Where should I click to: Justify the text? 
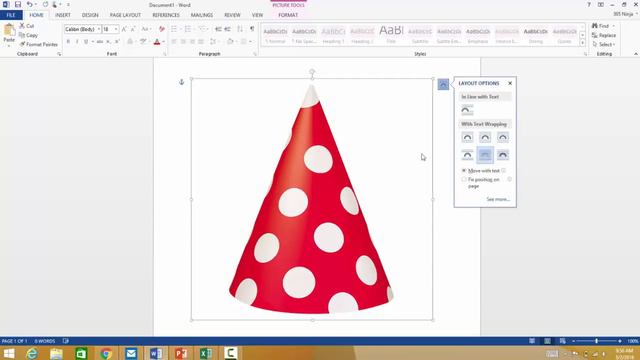click(201, 42)
